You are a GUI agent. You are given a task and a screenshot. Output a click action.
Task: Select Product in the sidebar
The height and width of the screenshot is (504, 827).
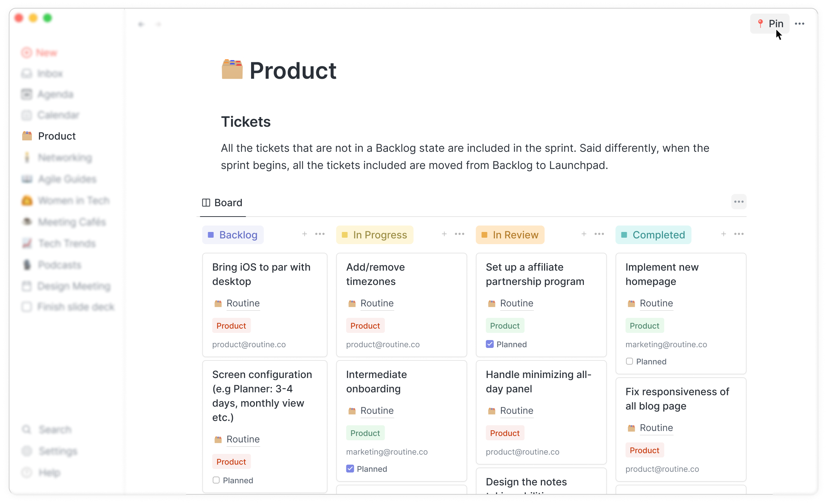click(x=57, y=136)
